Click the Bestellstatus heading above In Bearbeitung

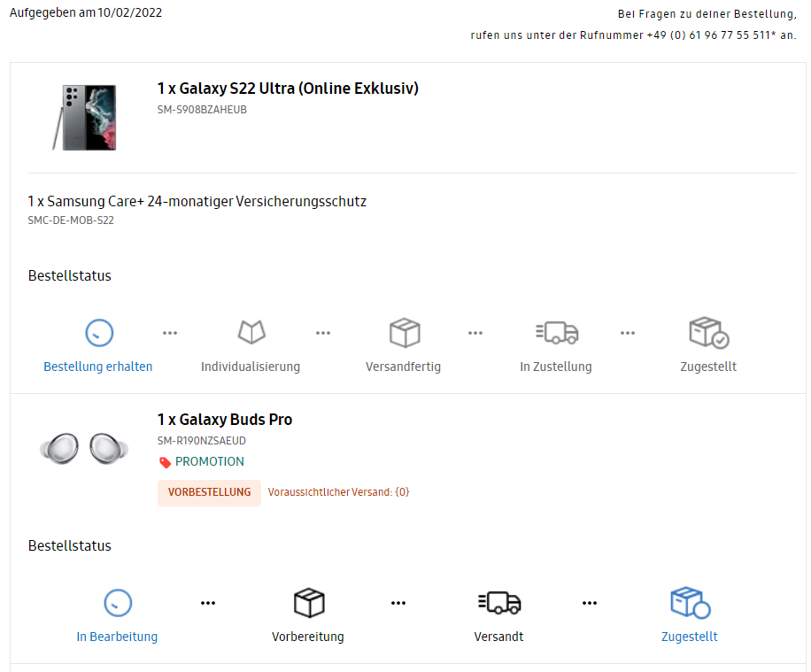70,545
